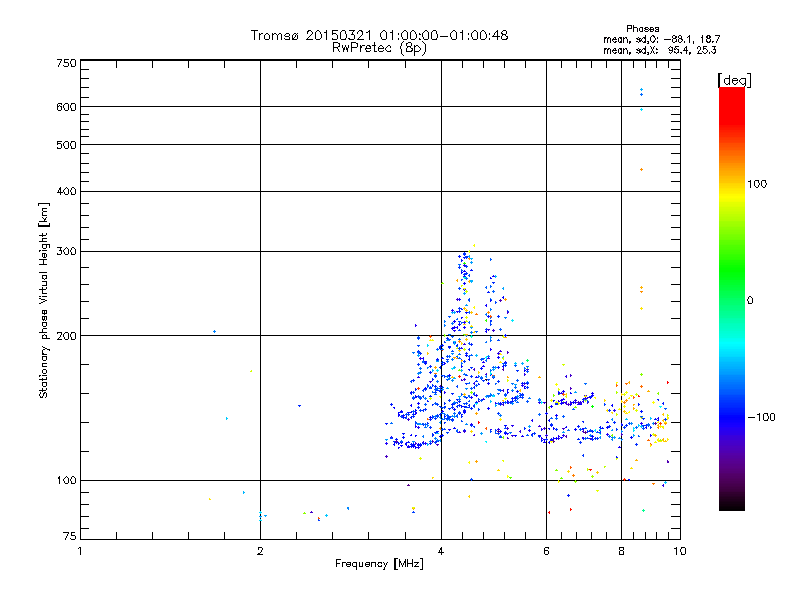Click the x-axis tick label '2'
This screenshot has height=600, width=800.
(x=260, y=551)
